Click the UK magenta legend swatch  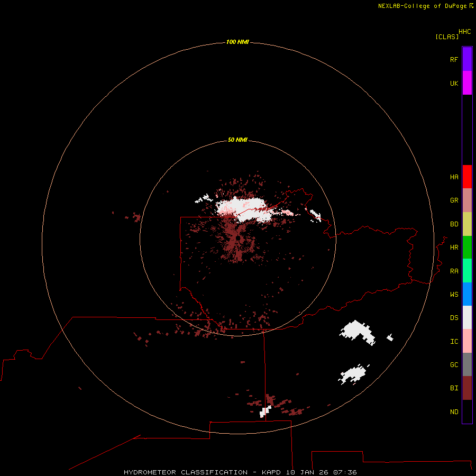(x=467, y=83)
